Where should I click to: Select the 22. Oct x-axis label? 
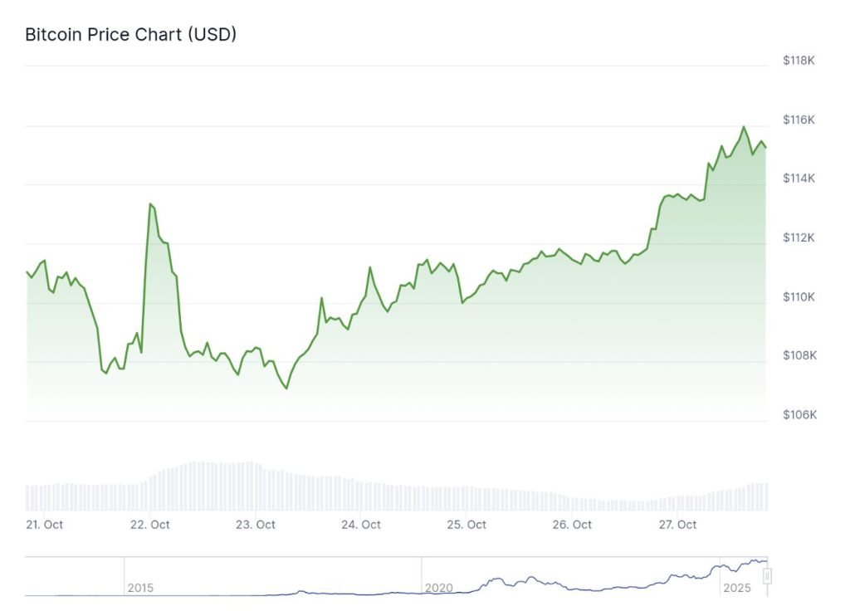click(150, 525)
